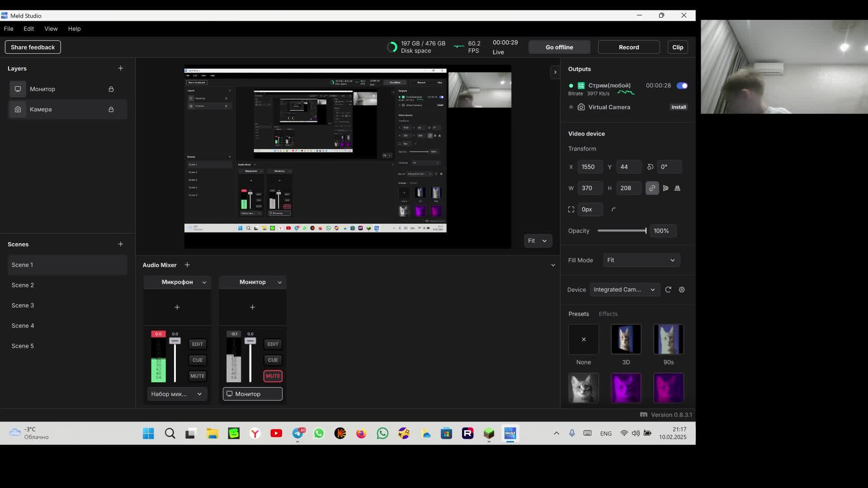This screenshot has width=868, height=488.
Task: Switch to the Effects tab
Action: pos(608,314)
